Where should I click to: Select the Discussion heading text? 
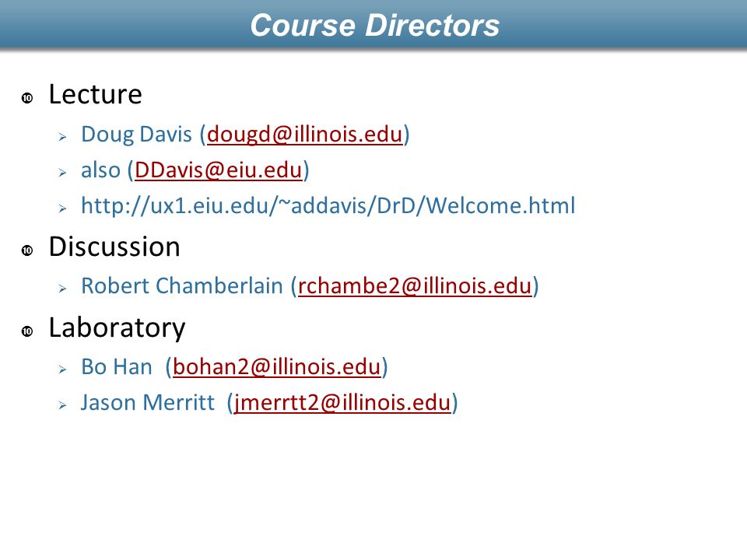114,247
